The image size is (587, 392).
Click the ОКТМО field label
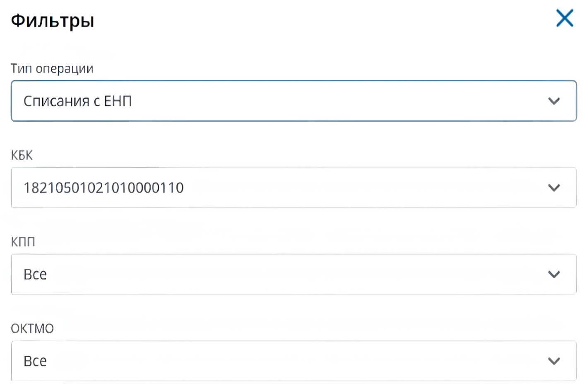[x=32, y=329]
